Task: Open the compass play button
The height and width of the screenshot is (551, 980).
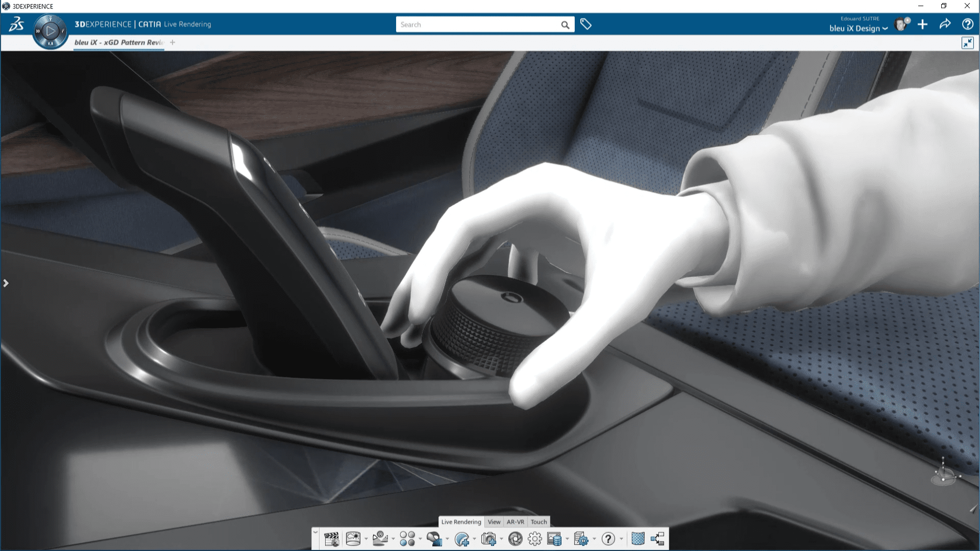Action: point(51,31)
